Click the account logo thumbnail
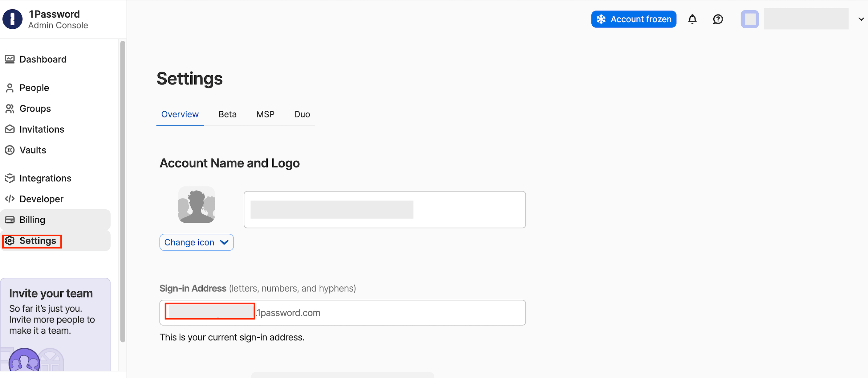Viewport: 868px width, 378px height. tap(197, 205)
